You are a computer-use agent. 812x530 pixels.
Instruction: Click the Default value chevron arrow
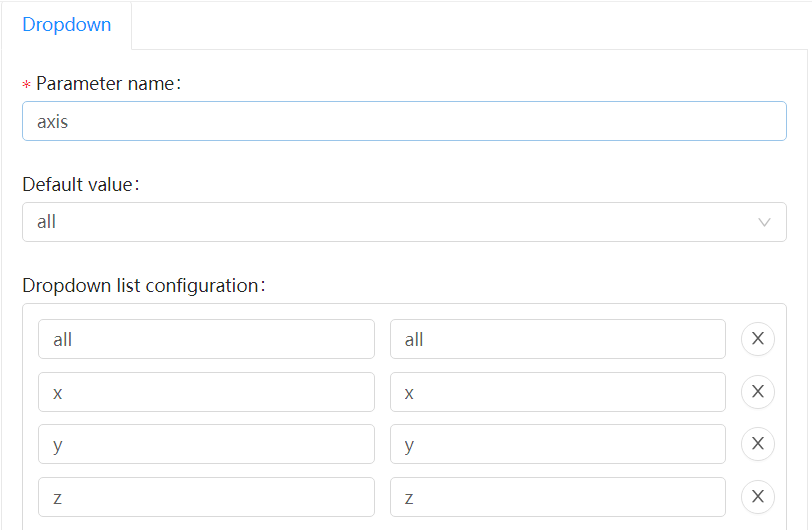click(765, 222)
